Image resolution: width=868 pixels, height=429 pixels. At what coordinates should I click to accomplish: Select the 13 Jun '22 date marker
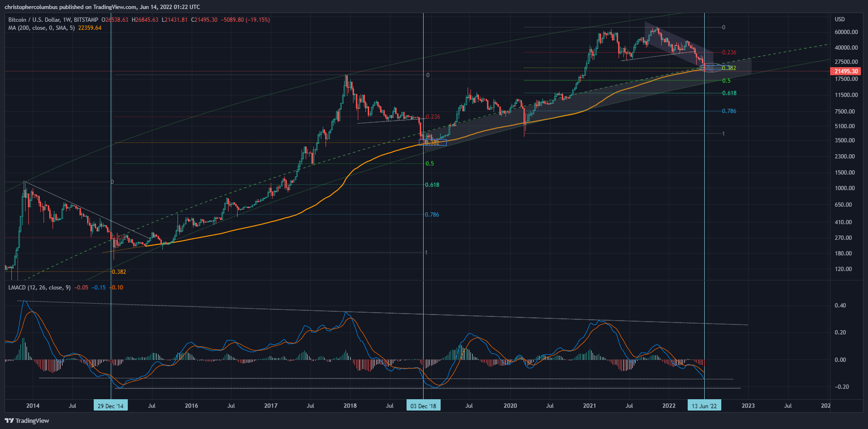(x=704, y=406)
